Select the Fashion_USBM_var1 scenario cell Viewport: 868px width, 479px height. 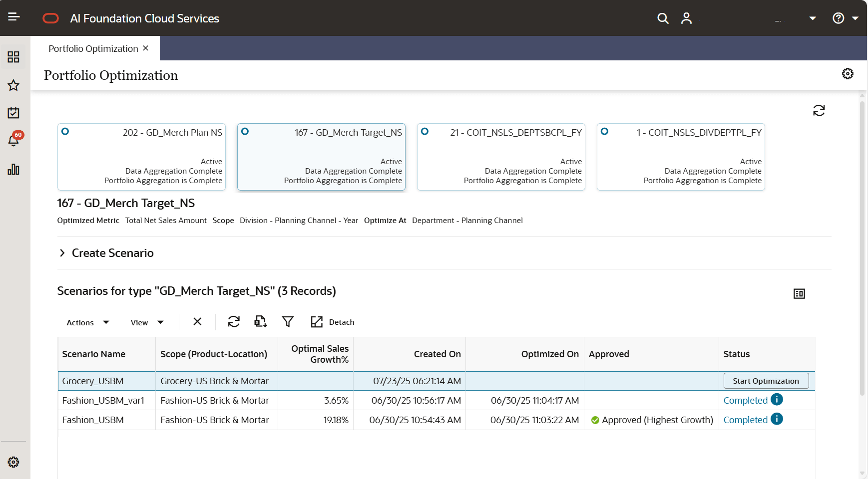pos(106,401)
